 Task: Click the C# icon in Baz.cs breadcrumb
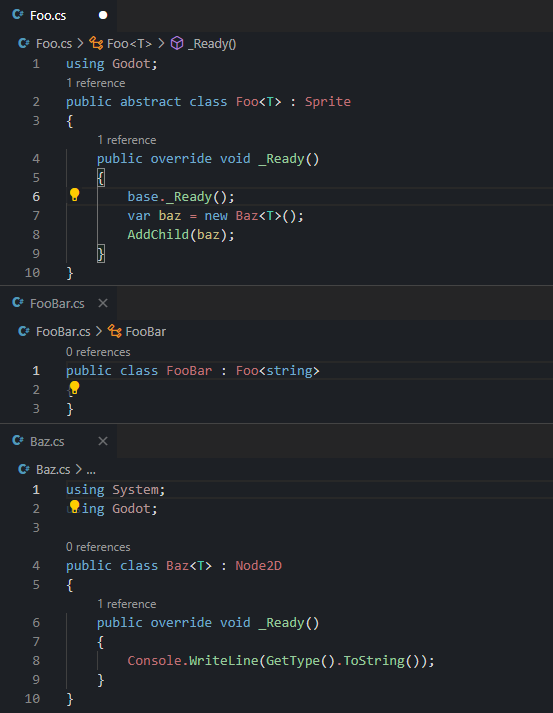[x=24, y=469]
